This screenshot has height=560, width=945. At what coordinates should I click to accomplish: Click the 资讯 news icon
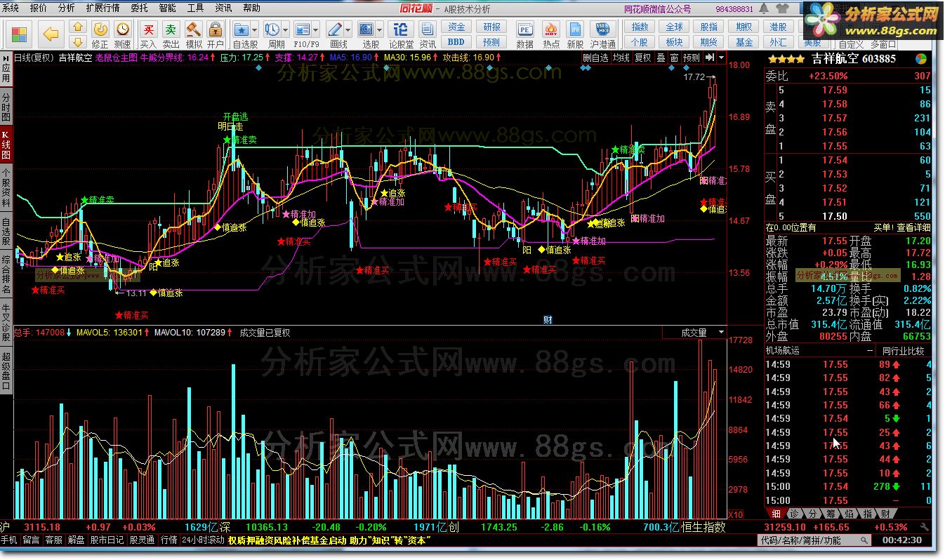(x=427, y=34)
